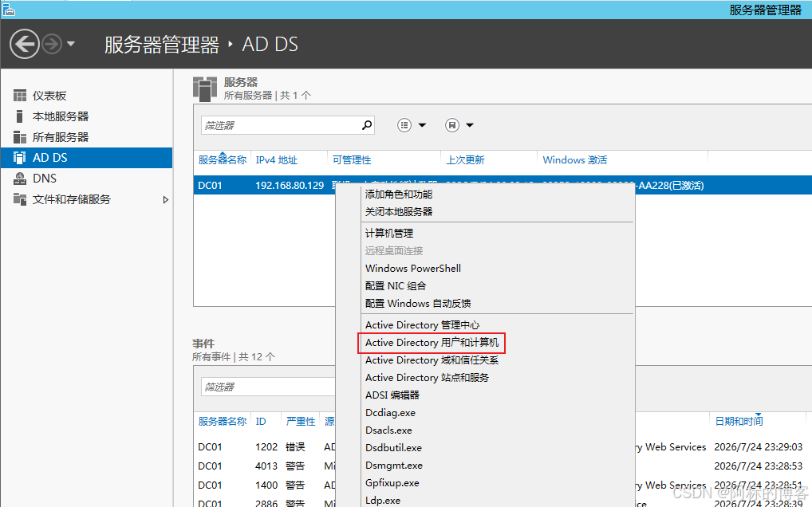Open Active Directory 域和信任关系
Image resolution: width=812 pixels, height=507 pixels.
pos(432,360)
